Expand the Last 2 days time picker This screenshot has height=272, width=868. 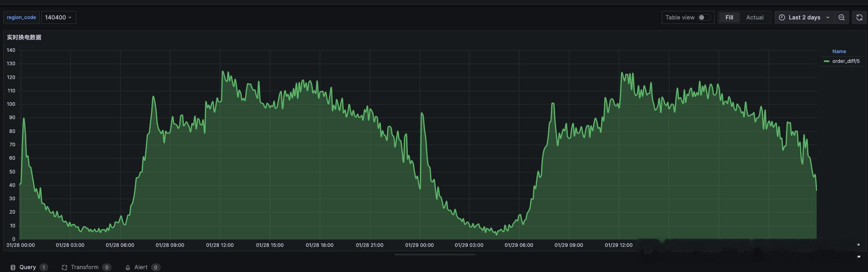(x=804, y=17)
